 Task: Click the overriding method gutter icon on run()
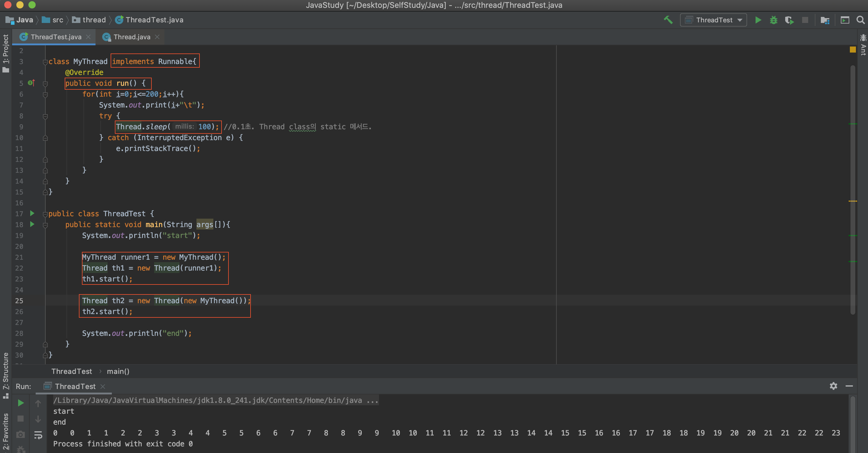click(x=31, y=83)
